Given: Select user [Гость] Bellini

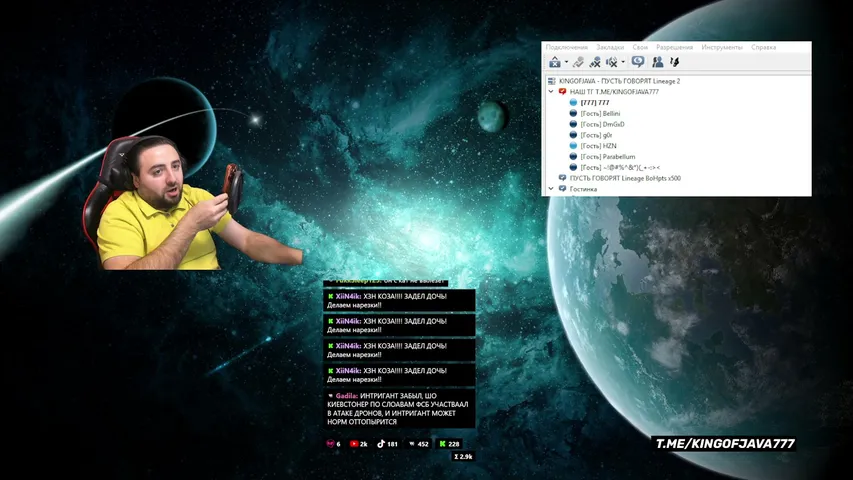Looking at the screenshot, I should pos(600,113).
